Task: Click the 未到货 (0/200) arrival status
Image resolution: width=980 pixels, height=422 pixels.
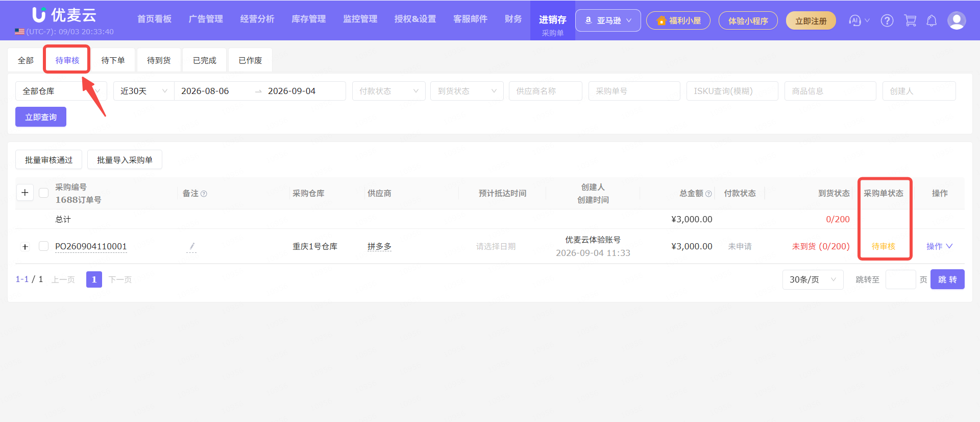Action: click(x=821, y=246)
